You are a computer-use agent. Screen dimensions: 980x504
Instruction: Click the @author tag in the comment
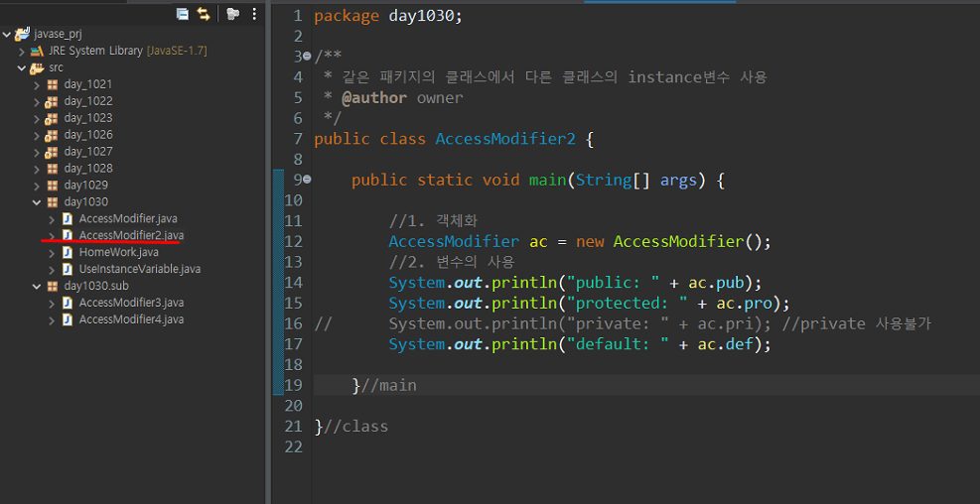tap(373, 98)
